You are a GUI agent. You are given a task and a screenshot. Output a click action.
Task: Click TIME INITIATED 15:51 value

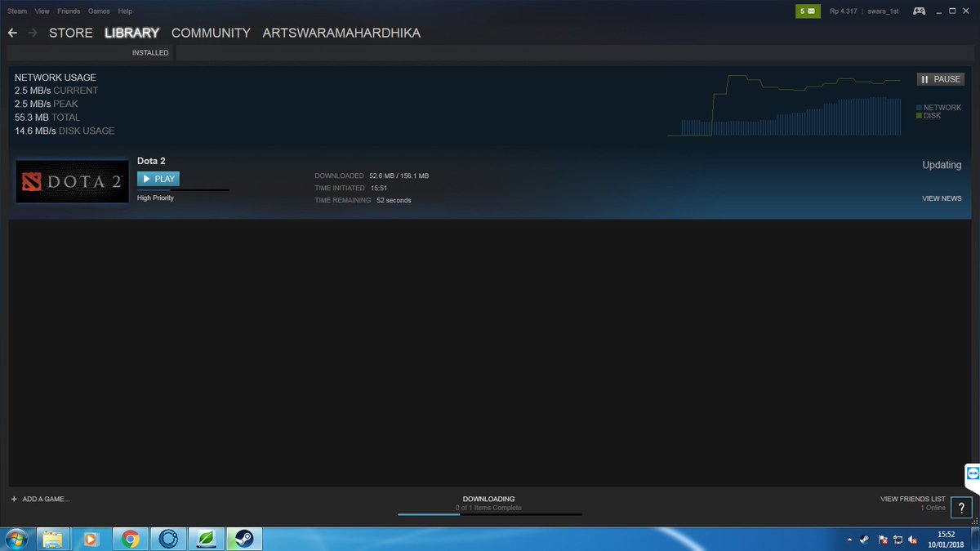click(378, 188)
